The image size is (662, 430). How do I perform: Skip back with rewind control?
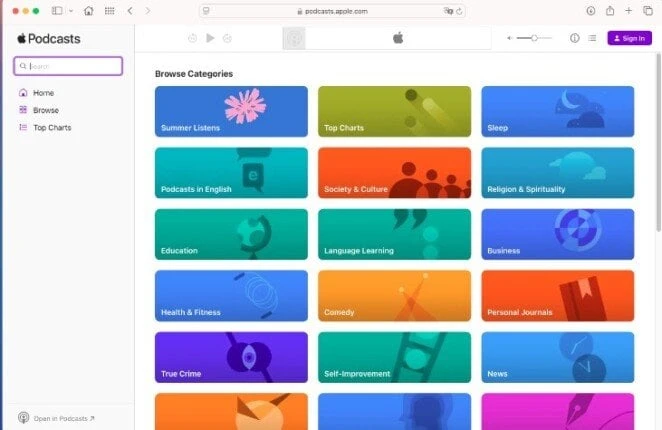coord(192,38)
